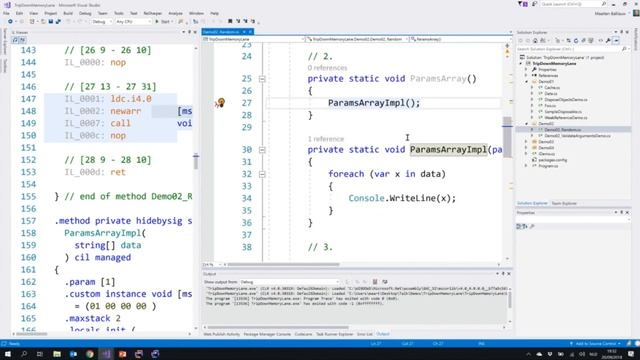Open the Debug menu
This screenshot has height=360, width=640.
click(x=85, y=13)
